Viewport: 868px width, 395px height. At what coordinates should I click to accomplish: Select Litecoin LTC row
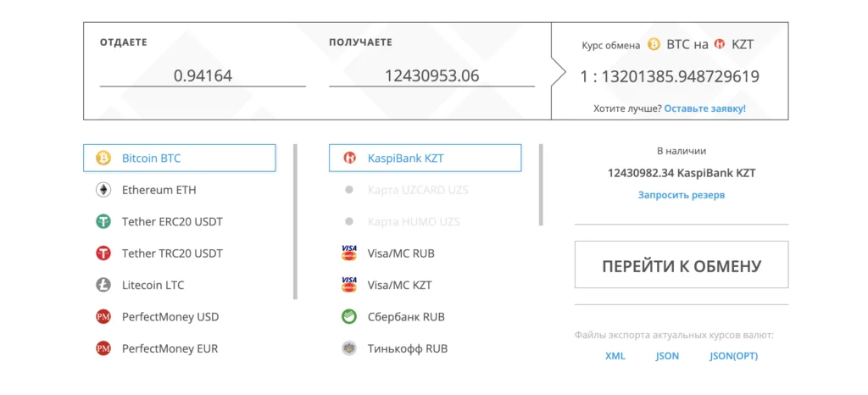[x=180, y=286]
